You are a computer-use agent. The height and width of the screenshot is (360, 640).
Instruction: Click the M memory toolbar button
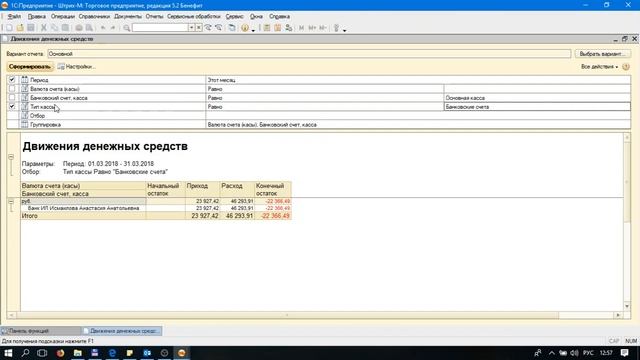tap(301, 28)
